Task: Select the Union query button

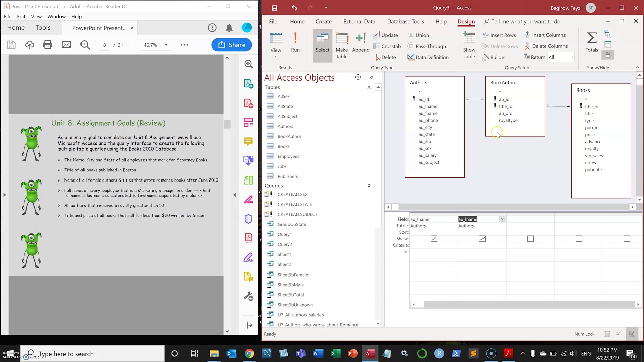Action: pyautogui.click(x=418, y=35)
